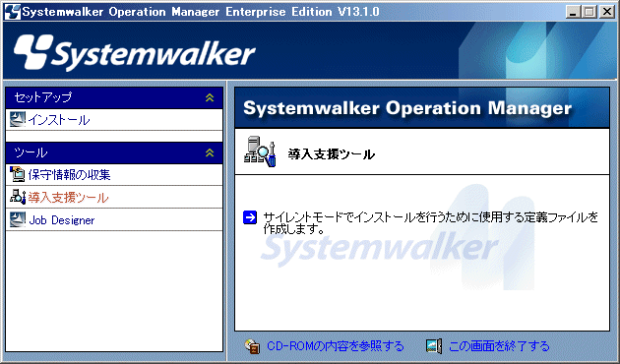Image resolution: width=620 pixels, height=364 pixels.
Task: Click the exit door icon
Action: coord(434,346)
